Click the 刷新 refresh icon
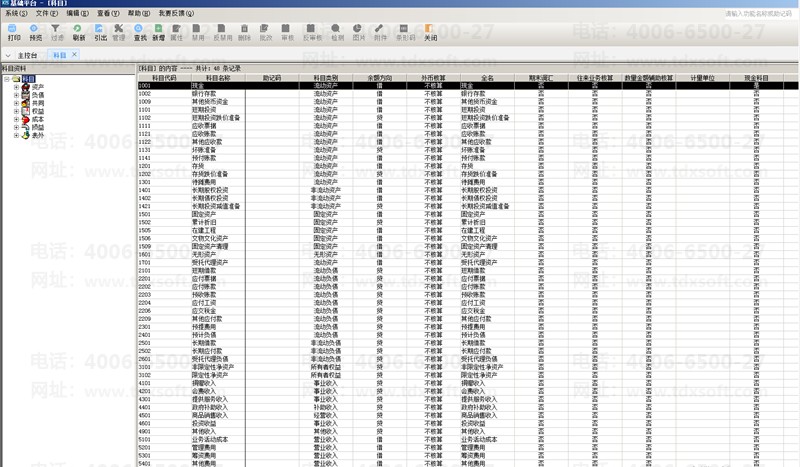Viewport: 800px width, 467px height. coord(79,31)
